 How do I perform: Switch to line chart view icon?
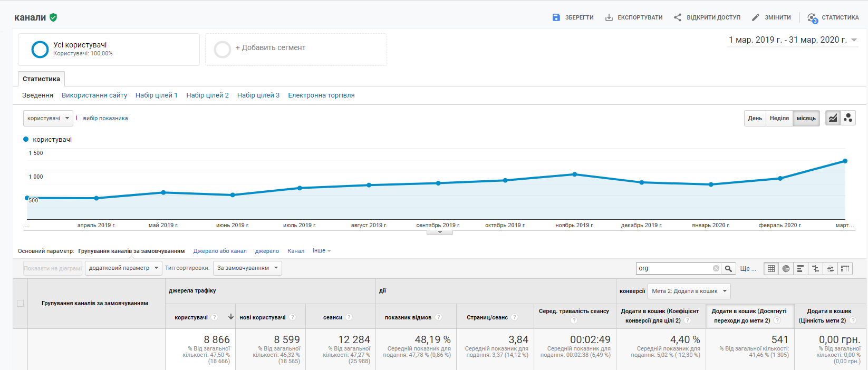click(x=833, y=118)
